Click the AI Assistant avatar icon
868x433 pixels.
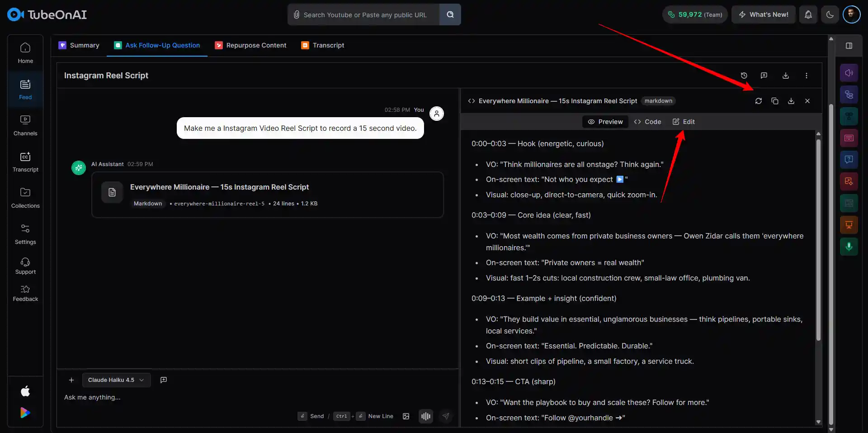79,168
